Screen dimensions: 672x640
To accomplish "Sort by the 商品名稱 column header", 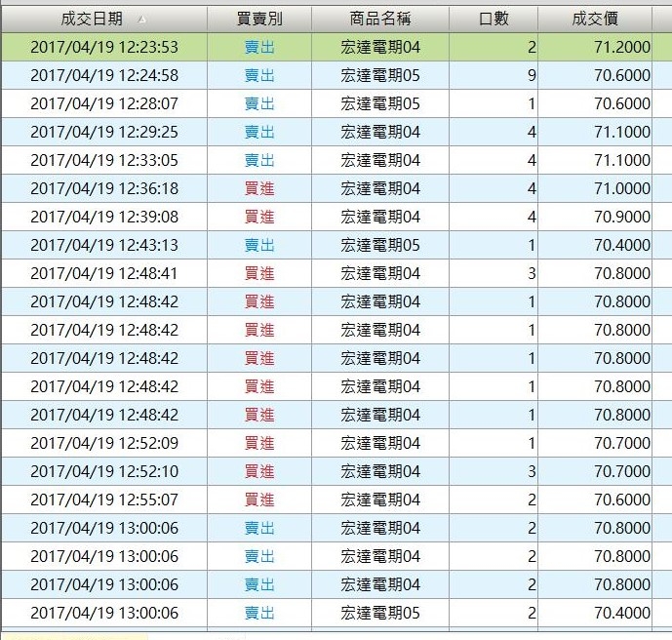I will [380, 19].
